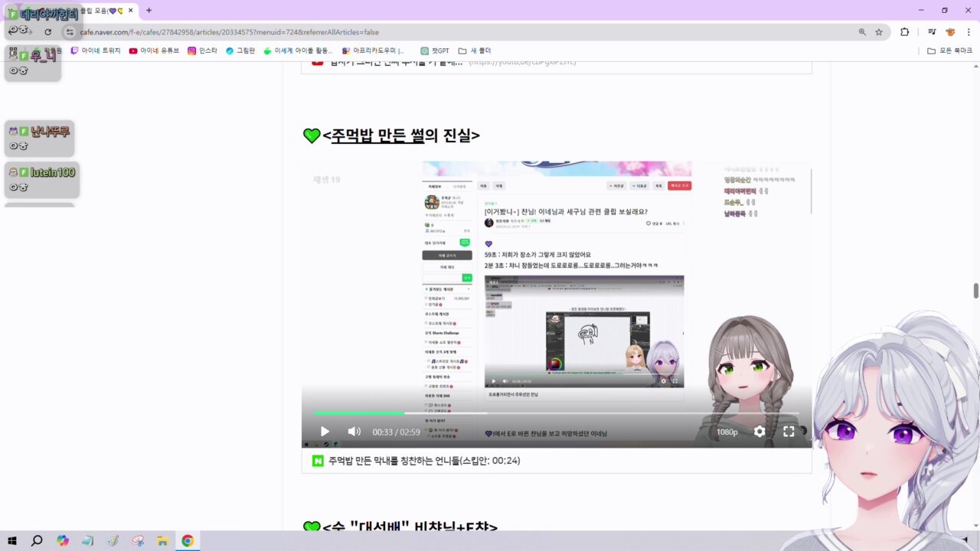Open site information icon in address bar
The image size is (980, 551).
(x=70, y=32)
